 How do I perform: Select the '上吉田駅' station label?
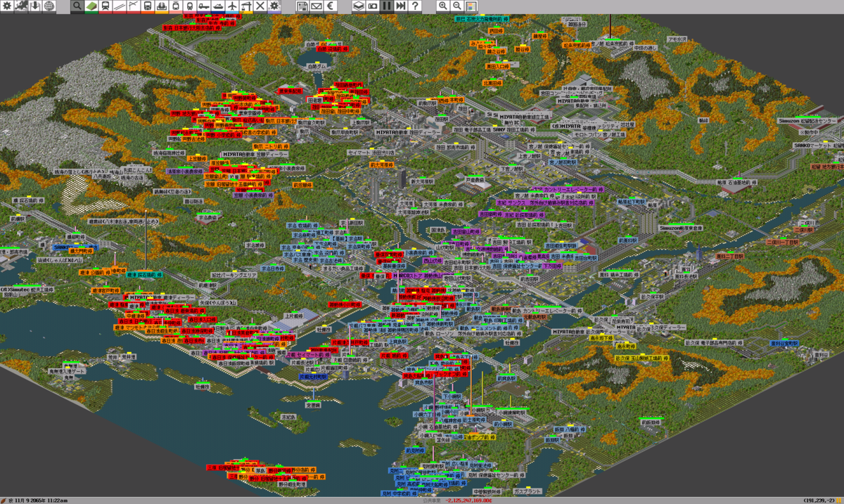tap(563, 225)
